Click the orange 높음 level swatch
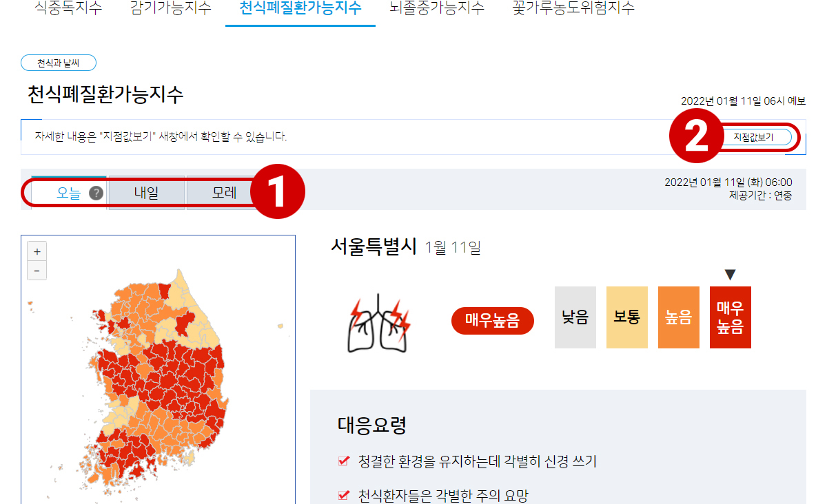827x504 pixels. click(x=679, y=317)
